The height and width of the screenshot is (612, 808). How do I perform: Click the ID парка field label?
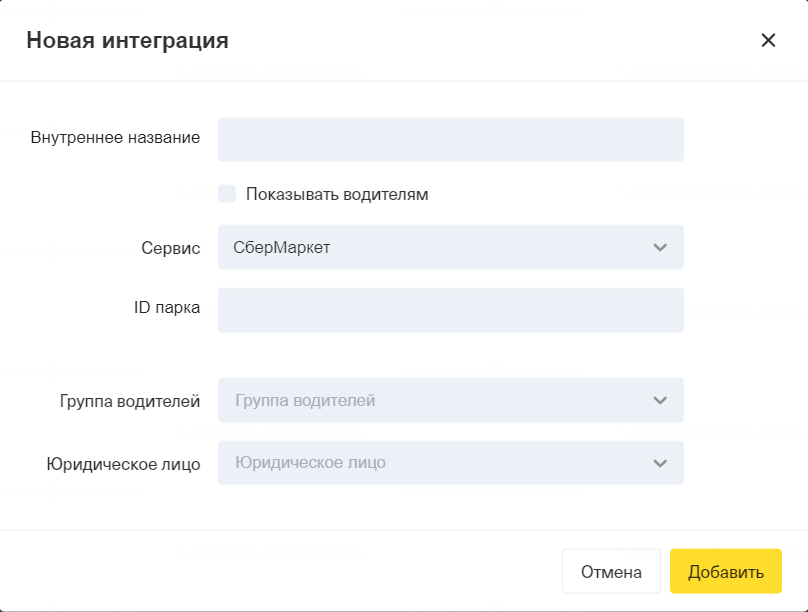coord(167,308)
